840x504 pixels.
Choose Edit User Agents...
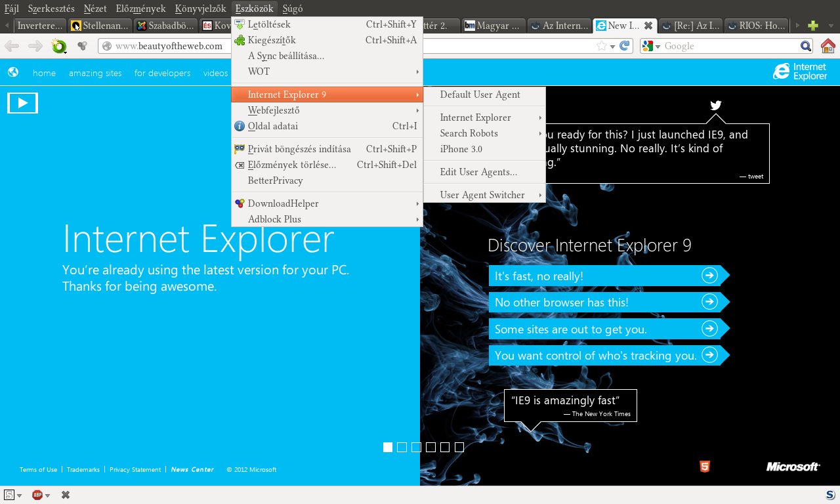click(484, 172)
